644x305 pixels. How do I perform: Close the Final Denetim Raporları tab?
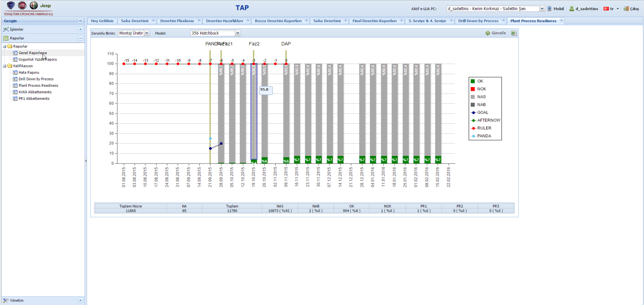401,20
